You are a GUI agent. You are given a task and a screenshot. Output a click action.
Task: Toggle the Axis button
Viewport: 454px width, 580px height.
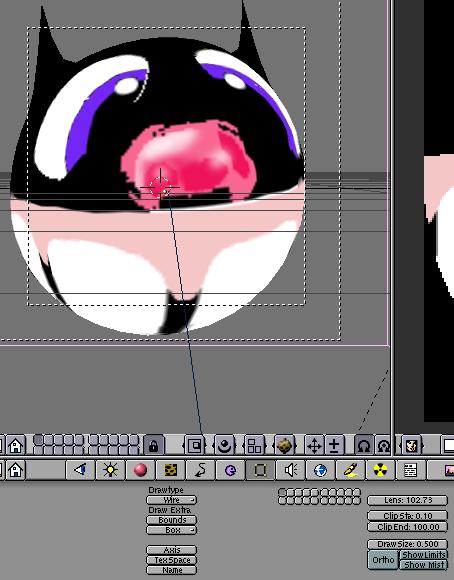point(172,550)
